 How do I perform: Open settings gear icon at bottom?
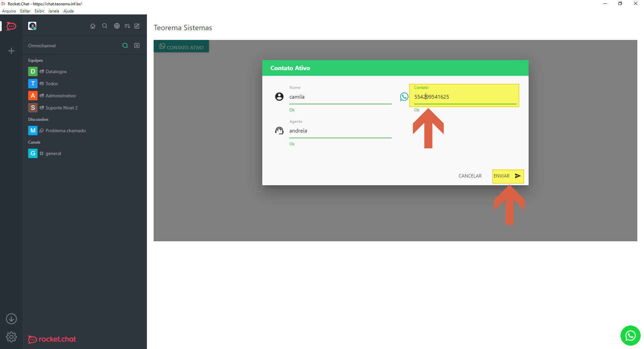11,337
